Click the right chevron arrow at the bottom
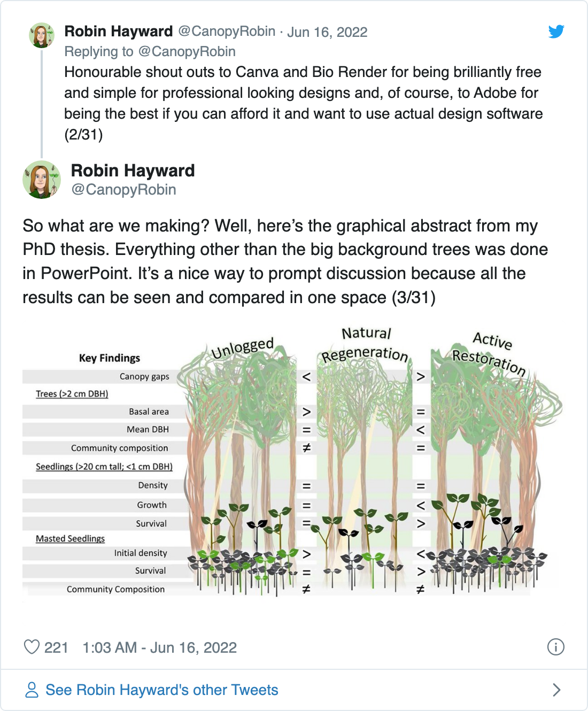The width and height of the screenshot is (588, 711). click(x=556, y=690)
